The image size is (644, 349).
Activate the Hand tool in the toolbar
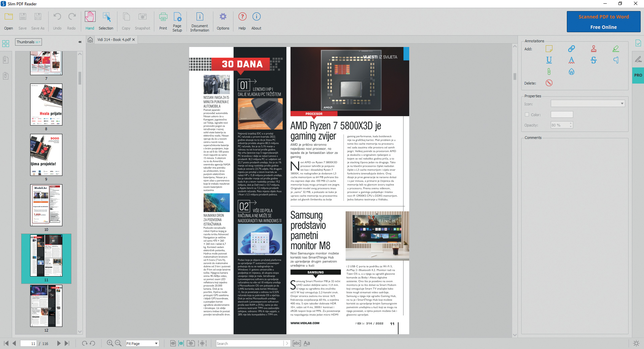(90, 21)
